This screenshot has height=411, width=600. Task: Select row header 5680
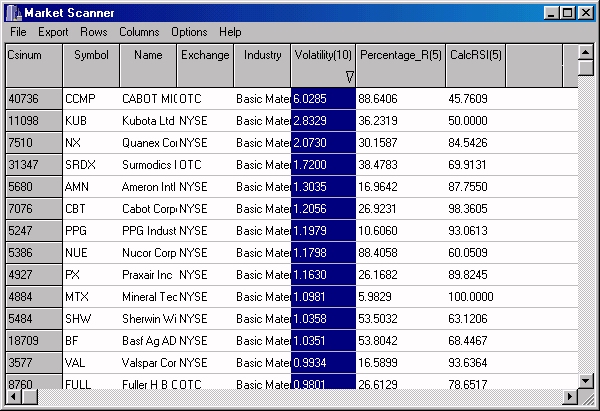click(x=34, y=187)
